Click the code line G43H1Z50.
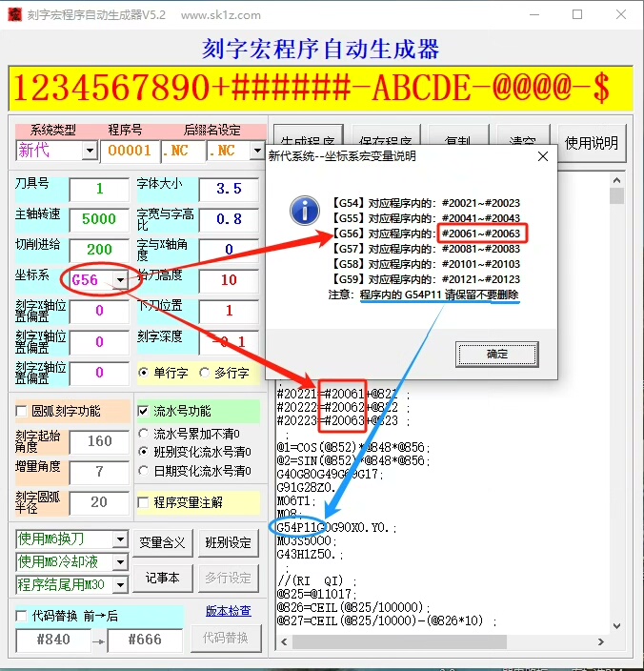 click(x=310, y=555)
